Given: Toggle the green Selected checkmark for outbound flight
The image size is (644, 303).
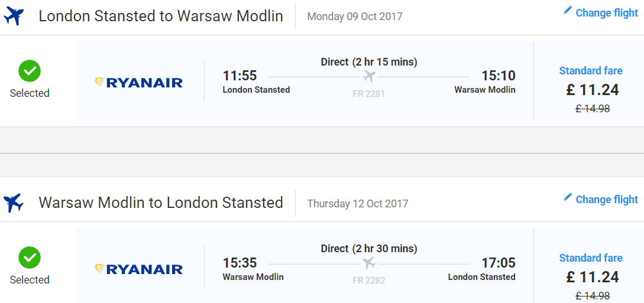Looking at the screenshot, I should (x=30, y=71).
